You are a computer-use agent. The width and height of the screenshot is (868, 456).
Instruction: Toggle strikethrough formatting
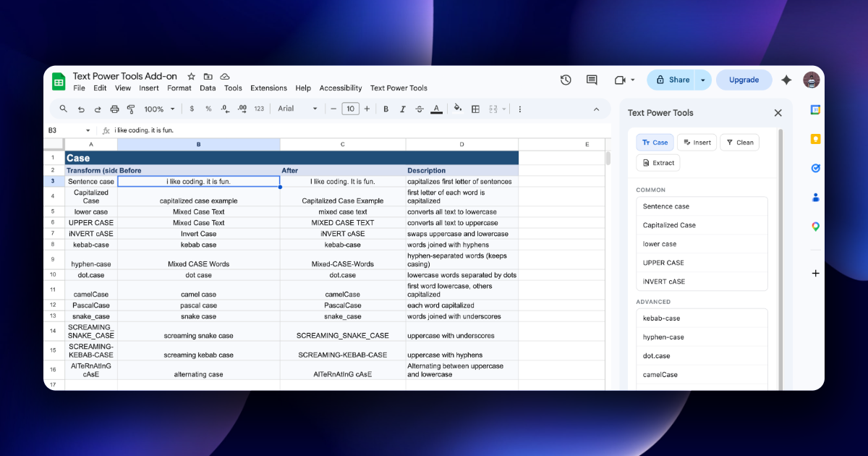420,109
